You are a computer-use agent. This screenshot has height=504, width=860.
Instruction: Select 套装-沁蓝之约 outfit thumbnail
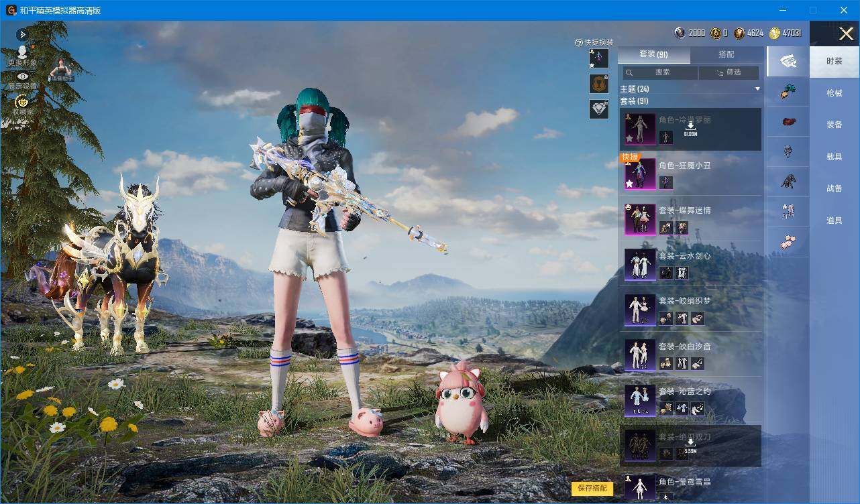click(640, 400)
